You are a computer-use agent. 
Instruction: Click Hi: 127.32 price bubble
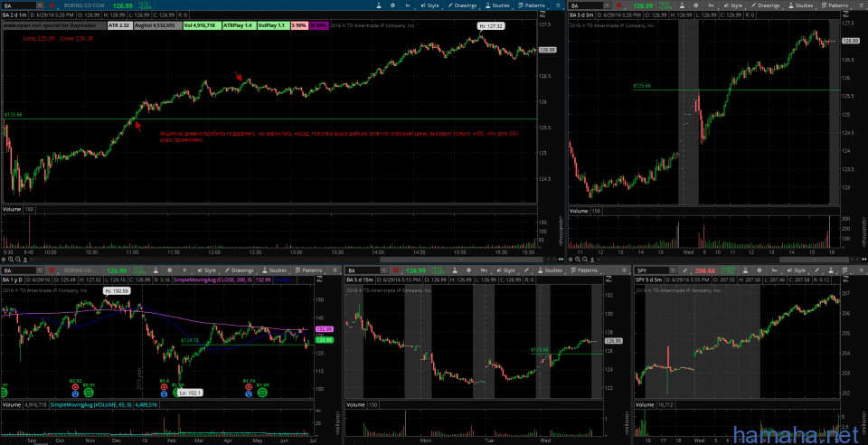tap(492, 26)
